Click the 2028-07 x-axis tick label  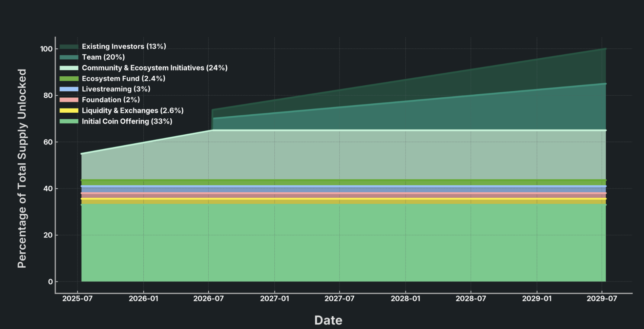471,299
